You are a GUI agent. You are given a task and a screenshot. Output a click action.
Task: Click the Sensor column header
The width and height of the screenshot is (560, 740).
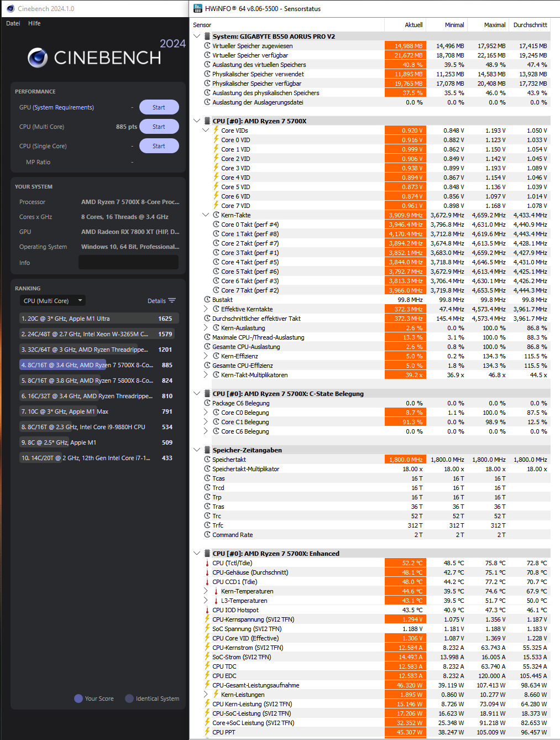click(287, 25)
